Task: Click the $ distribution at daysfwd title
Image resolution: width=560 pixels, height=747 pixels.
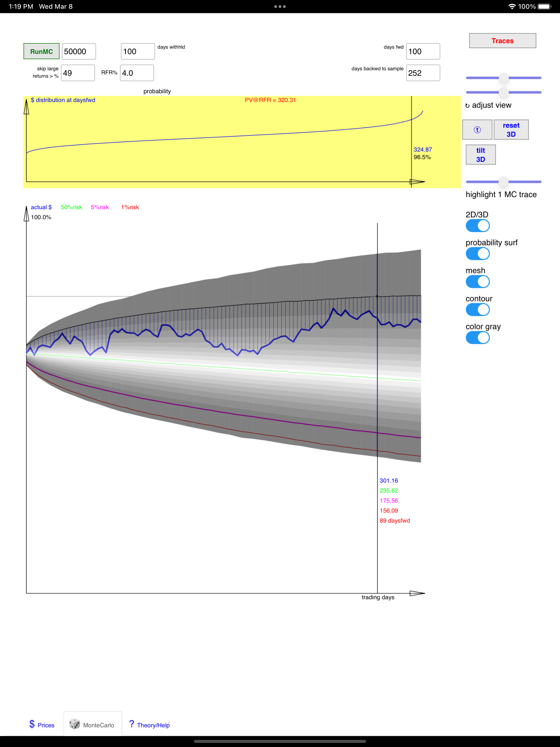Action: (x=63, y=100)
